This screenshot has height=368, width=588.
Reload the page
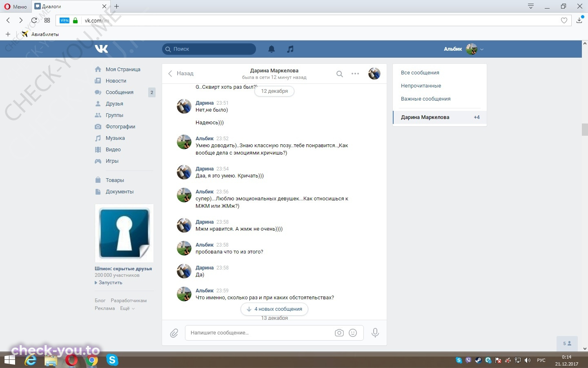click(34, 20)
